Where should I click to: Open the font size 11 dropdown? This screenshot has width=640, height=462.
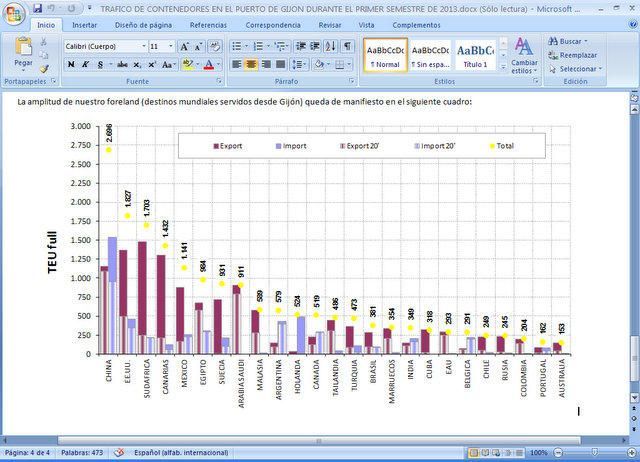171,46
